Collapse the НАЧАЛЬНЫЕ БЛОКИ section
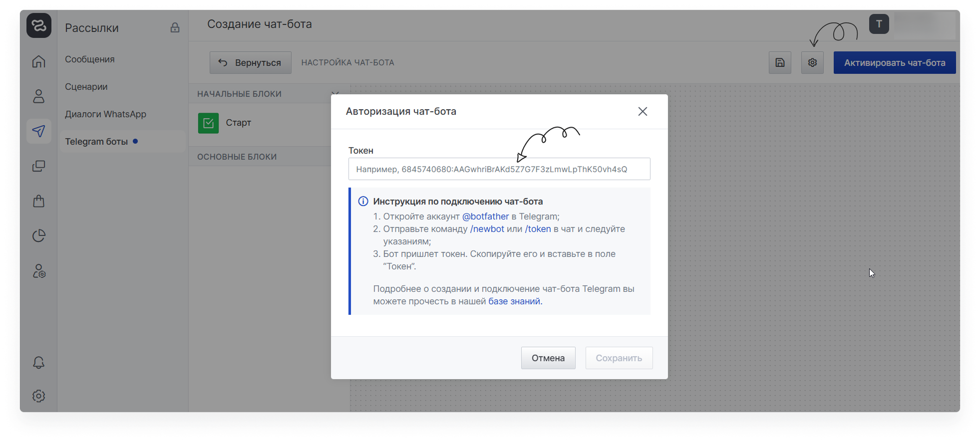980x442 pixels. 335,93
